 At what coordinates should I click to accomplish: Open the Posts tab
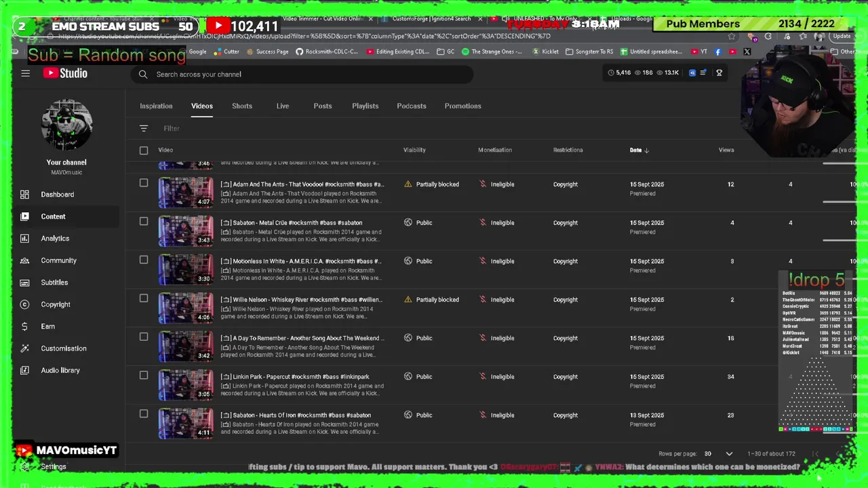323,106
